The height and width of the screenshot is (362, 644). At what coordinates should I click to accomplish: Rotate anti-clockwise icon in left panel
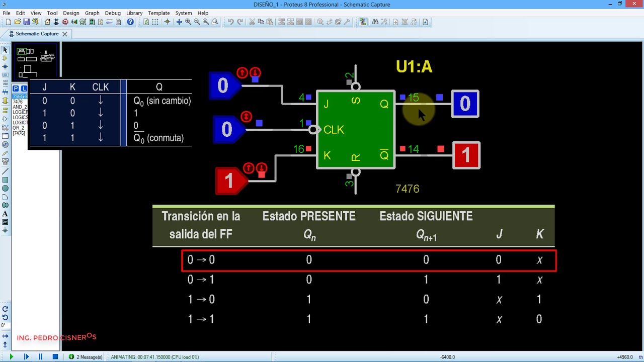tap(5, 317)
